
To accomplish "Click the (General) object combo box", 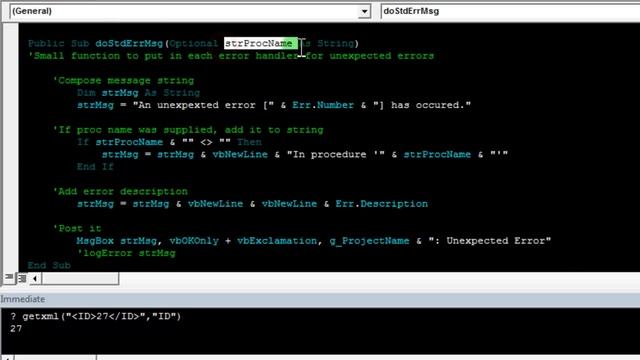I will pyautogui.click(x=189, y=11).
